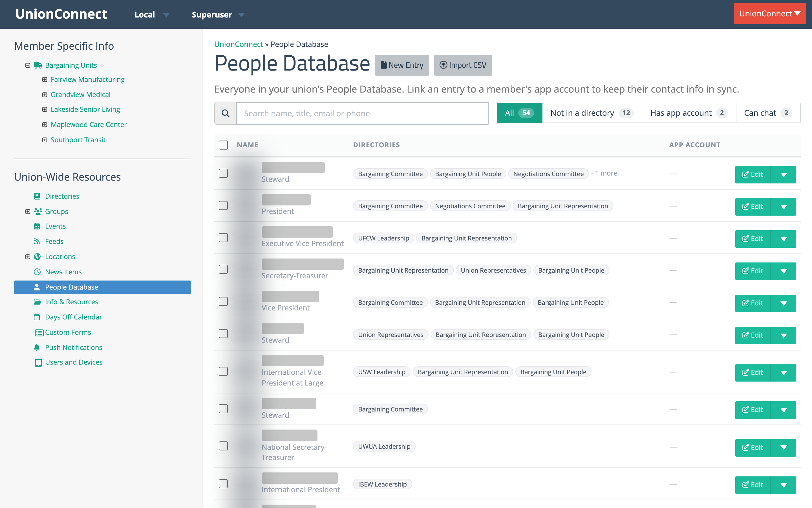
Task: Select the All filter tab
Action: (519, 113)
